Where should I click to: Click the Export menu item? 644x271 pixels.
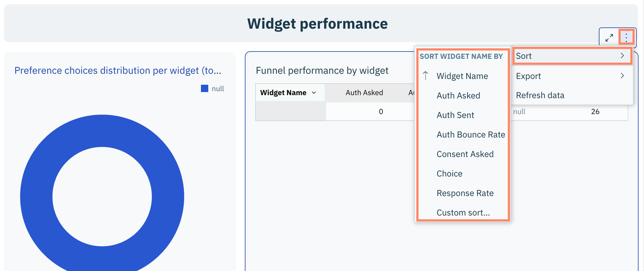(x=528, y=76)
